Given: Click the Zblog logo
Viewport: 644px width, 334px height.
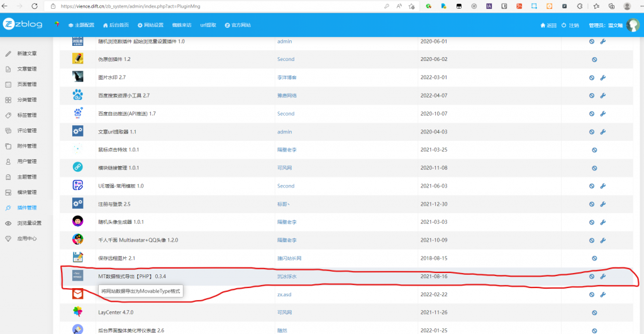Looking at the screenshot, I should (x=23, y=25).
